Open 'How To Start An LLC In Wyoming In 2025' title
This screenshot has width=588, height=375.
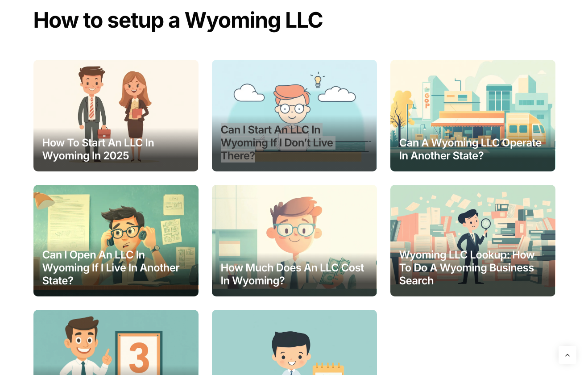(98, 149)
